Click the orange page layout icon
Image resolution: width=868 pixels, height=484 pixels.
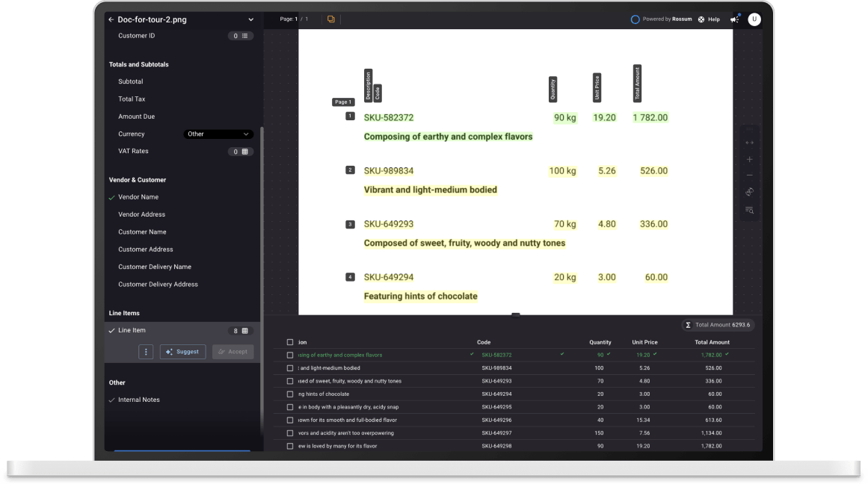click(330, 19)
